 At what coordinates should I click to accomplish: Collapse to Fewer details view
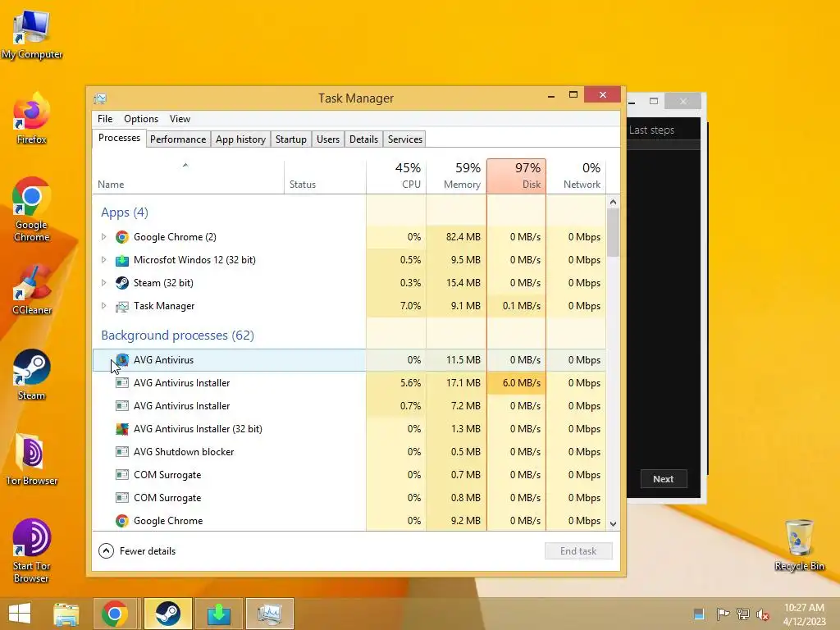(x=137, y=550)
